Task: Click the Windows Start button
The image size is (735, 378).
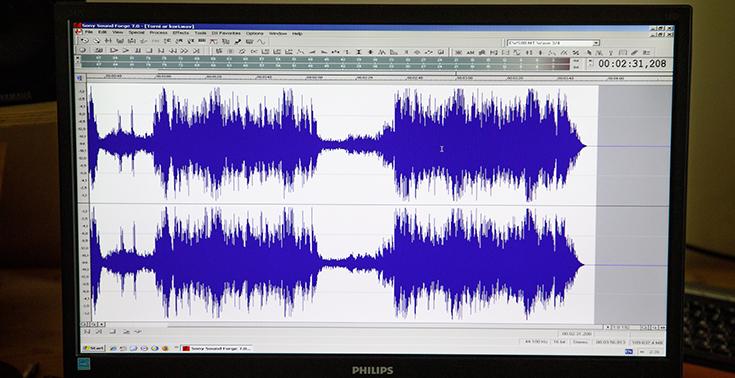Action: (x=94, y=348)
